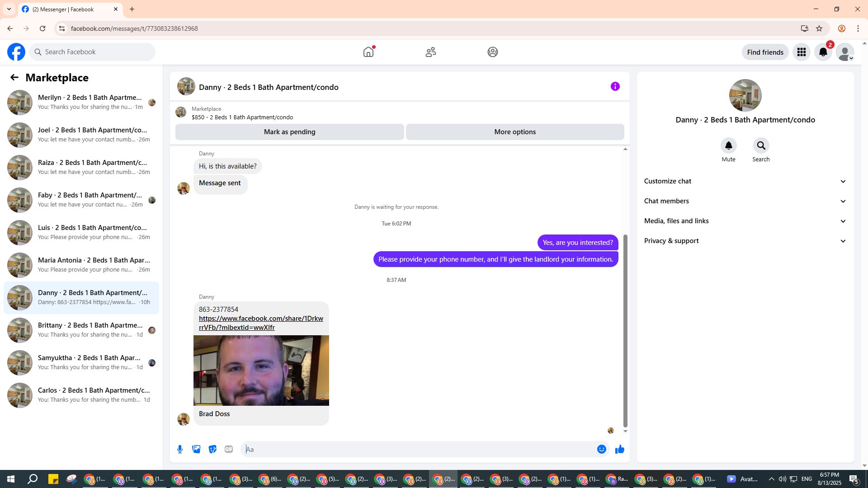Screen dimensions: 868x488
Task: Open the purple conversation information icon
Action: 615,86
